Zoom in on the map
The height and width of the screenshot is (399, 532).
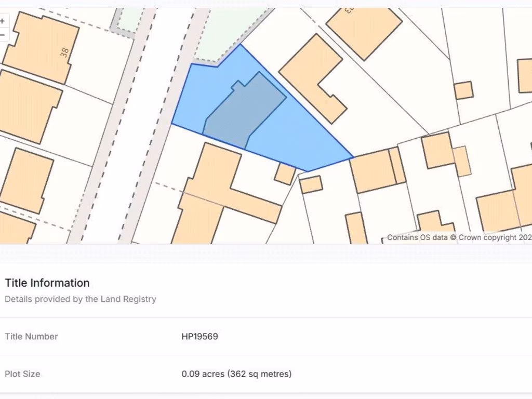(x=3, y=21)
